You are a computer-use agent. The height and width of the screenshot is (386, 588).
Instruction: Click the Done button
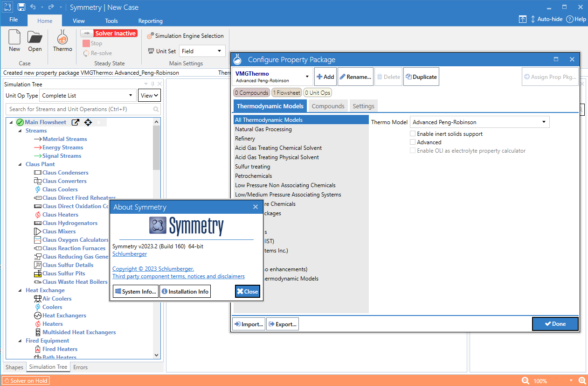555,324
